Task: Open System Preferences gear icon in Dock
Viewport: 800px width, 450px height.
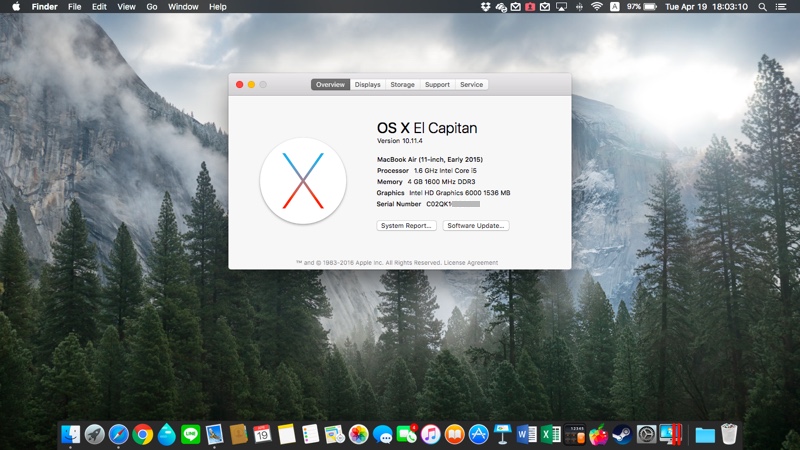Action: [646, 435]
